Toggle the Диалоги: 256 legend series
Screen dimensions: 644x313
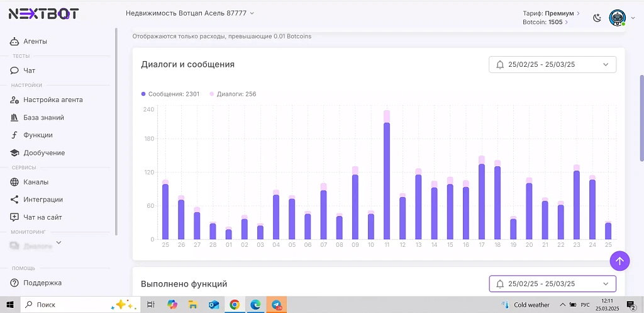click(233, 94)
